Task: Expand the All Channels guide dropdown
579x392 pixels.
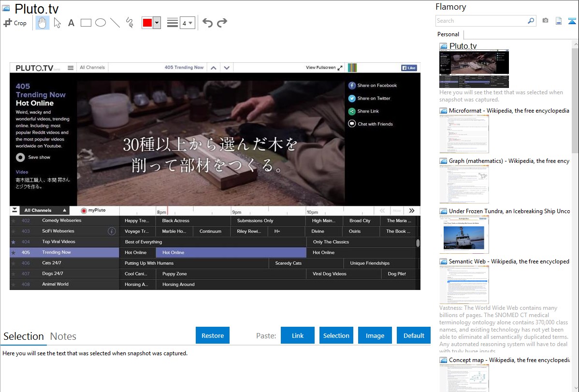Action: 44,210
